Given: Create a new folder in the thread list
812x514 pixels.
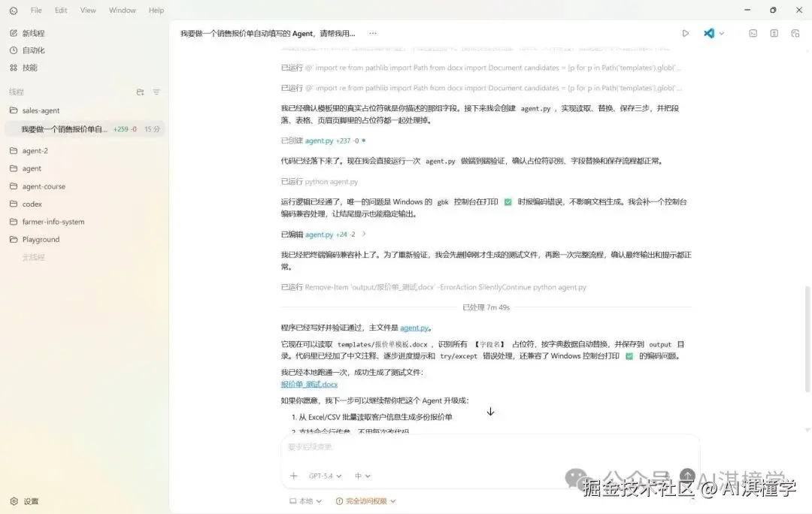Looking at the screenshot, I should tap(140, 91).
